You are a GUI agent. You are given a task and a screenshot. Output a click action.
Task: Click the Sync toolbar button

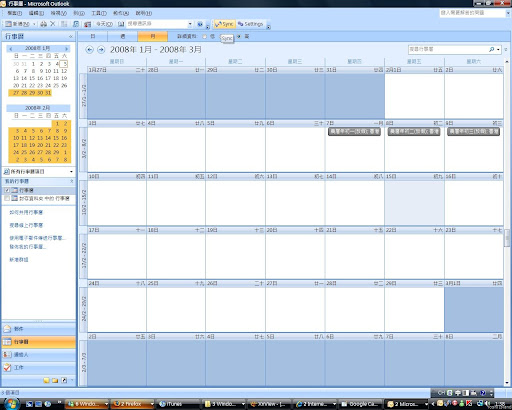[224, 24]
